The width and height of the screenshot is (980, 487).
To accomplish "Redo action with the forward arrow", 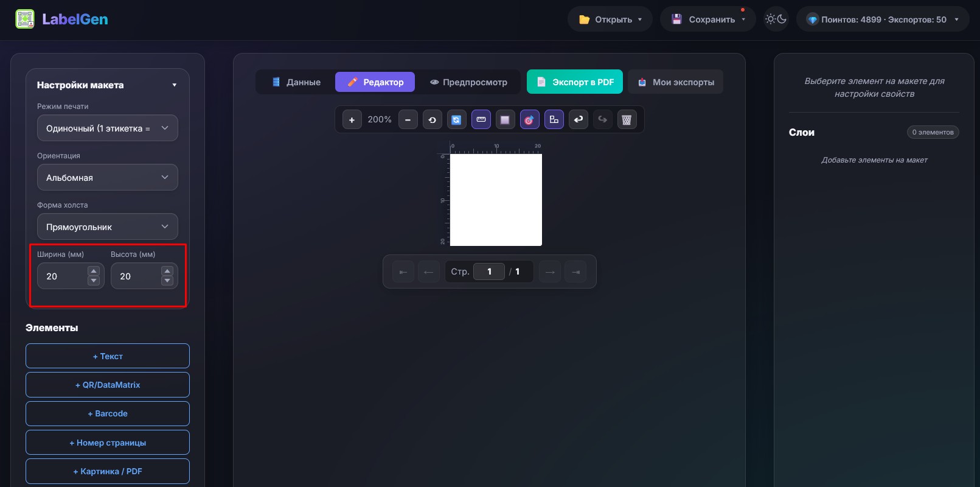I will coord(602,120).
